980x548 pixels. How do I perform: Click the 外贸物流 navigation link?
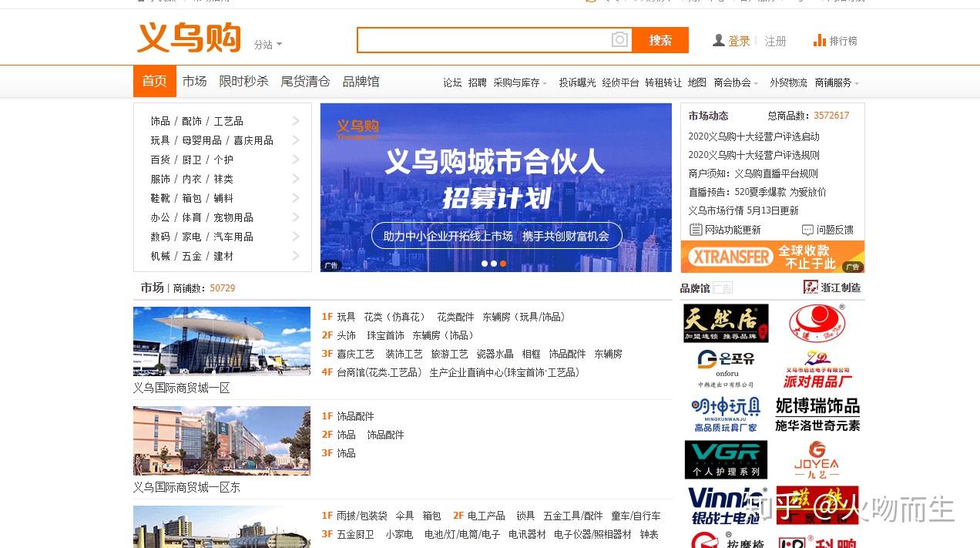[788, 82]
